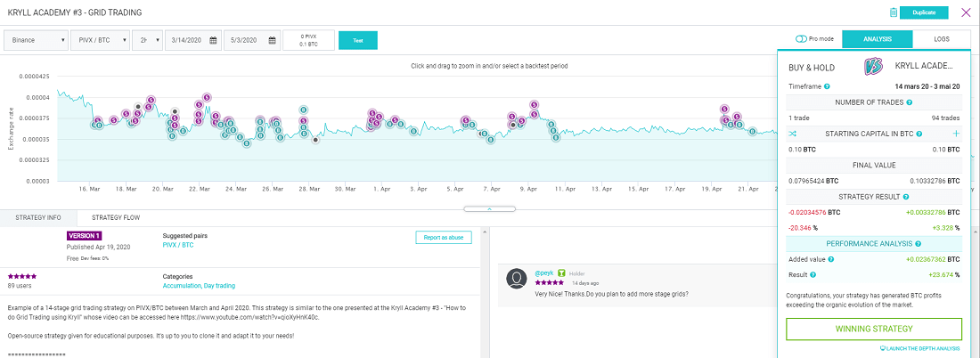The width and height of the screenshot is (980, 358).
Task: Open the Performance Analysis help icon
Action: tap(918, 244)
